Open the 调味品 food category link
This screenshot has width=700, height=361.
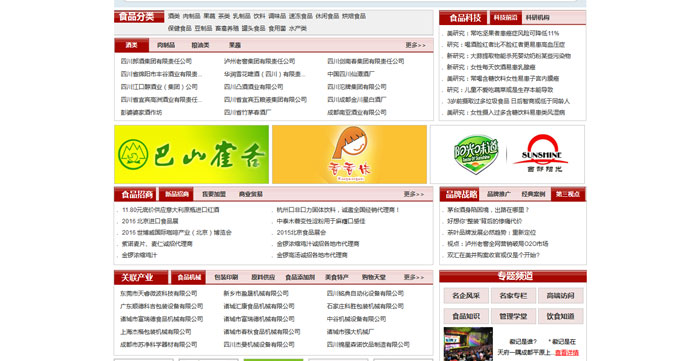(x=277, y=16)
